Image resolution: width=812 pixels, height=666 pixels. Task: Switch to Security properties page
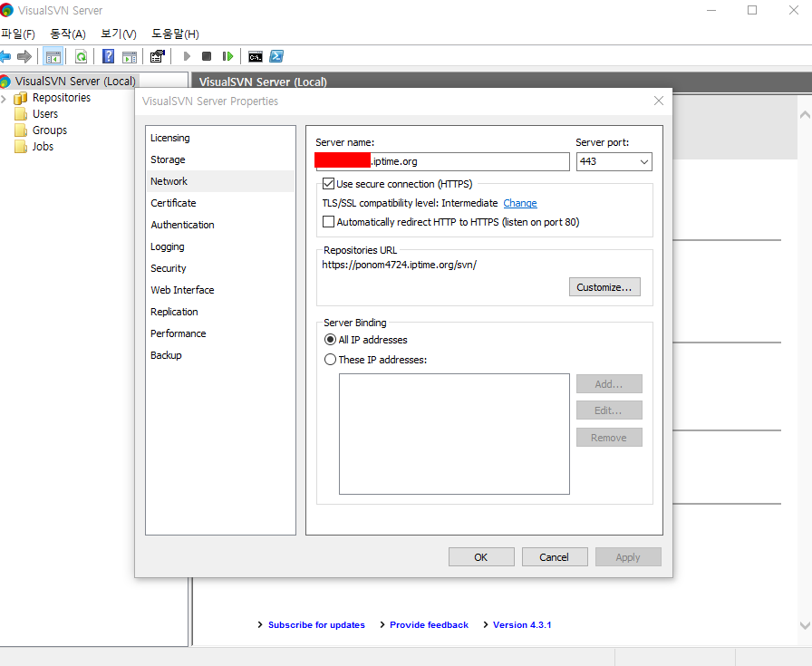[x=220, y=268]
